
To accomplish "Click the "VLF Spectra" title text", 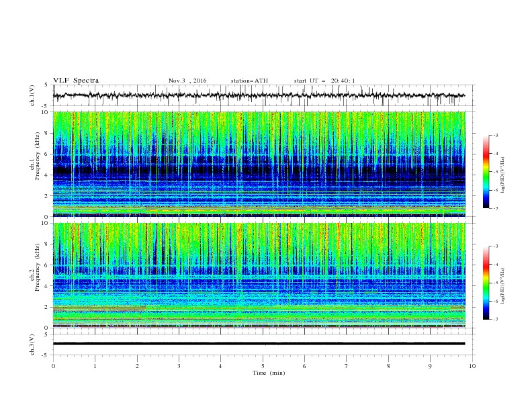I will pyautogui.click(x=76, y=81).
